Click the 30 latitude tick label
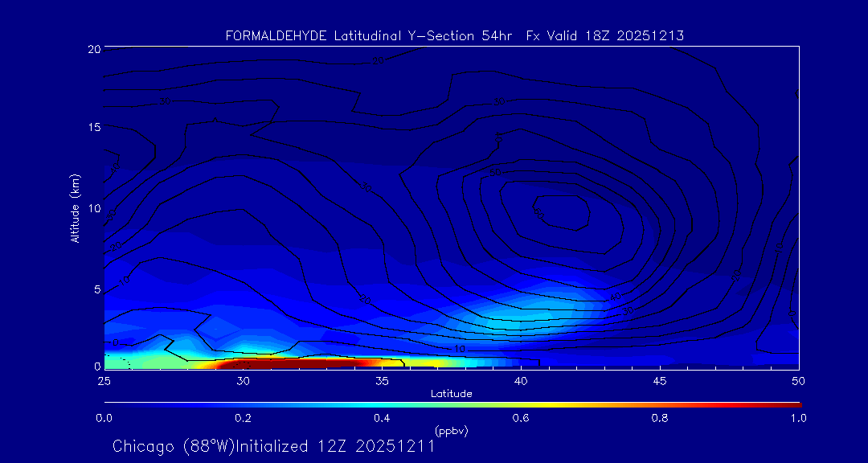Viewport: 868px width, 463px height. (x=243, y=380)
